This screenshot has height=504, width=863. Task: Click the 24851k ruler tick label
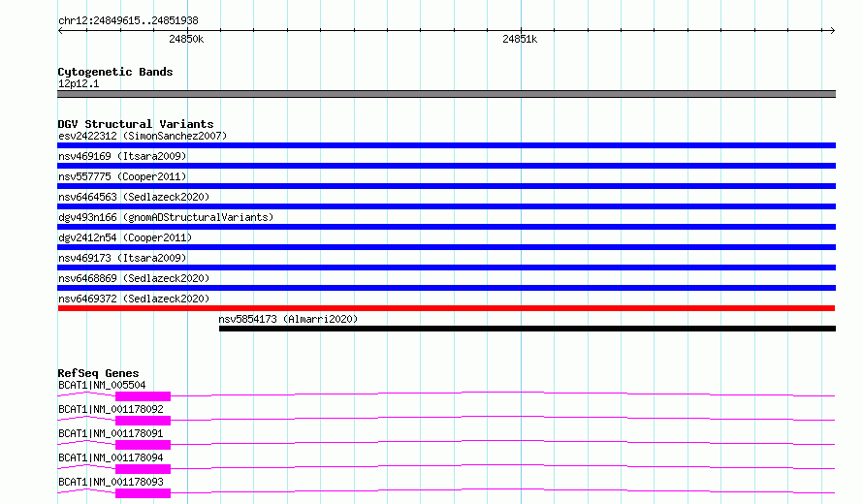[x=520, y=39]
